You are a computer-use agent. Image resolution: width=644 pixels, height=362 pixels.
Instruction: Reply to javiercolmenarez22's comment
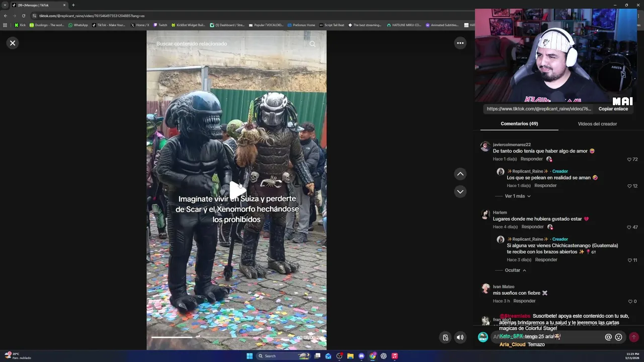coord(531,159)
